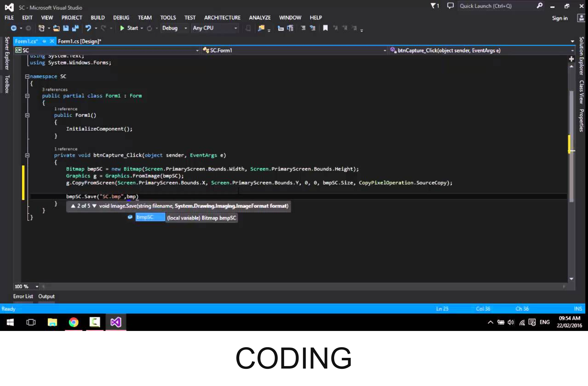588x386 pixels.
Task: Click the Save file toolbar icon
Action: coord(66,28)
